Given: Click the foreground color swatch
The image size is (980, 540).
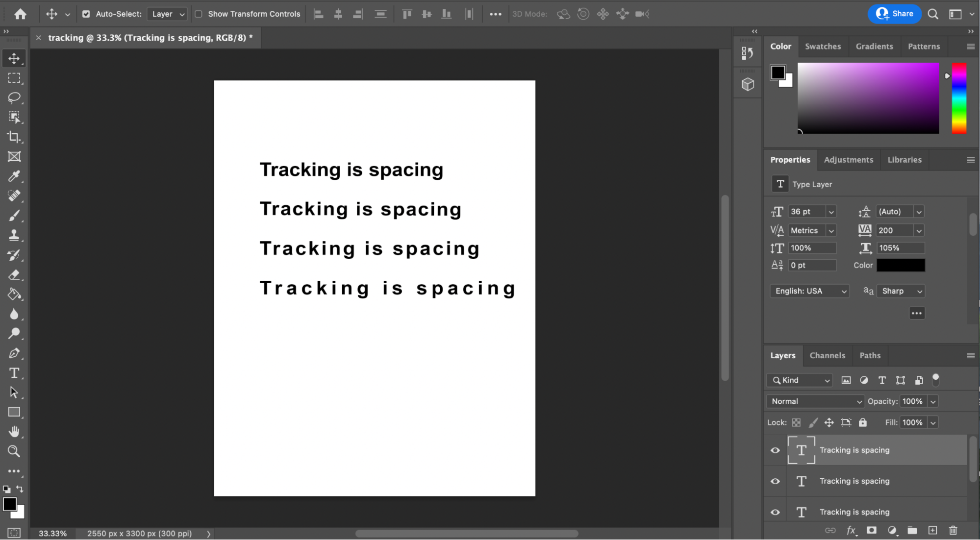Looking at the screenshot, I should point(10,504).
